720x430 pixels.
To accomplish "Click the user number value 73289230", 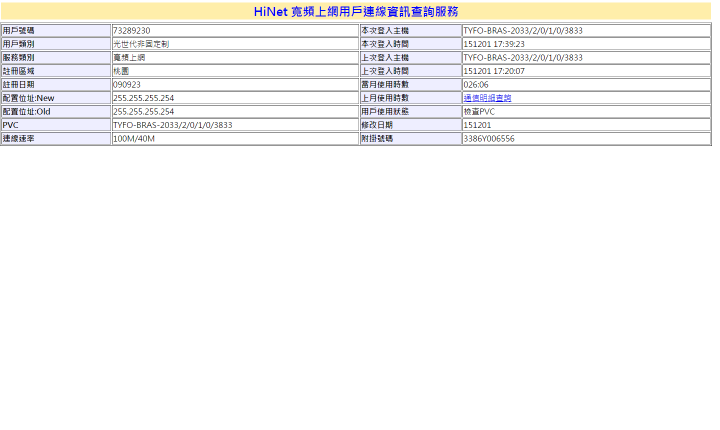I will (131, 30).
